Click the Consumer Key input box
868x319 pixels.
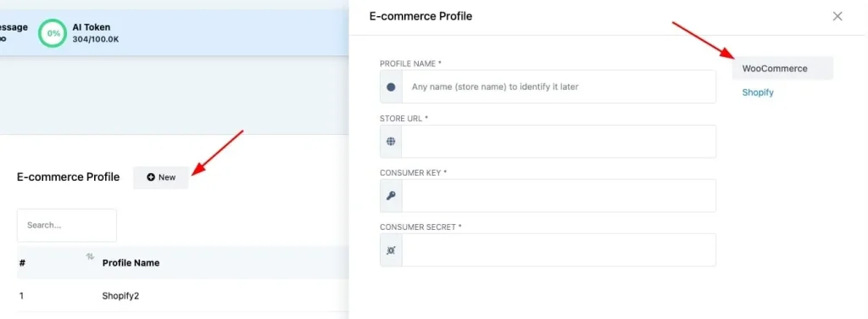click(559, 195)
